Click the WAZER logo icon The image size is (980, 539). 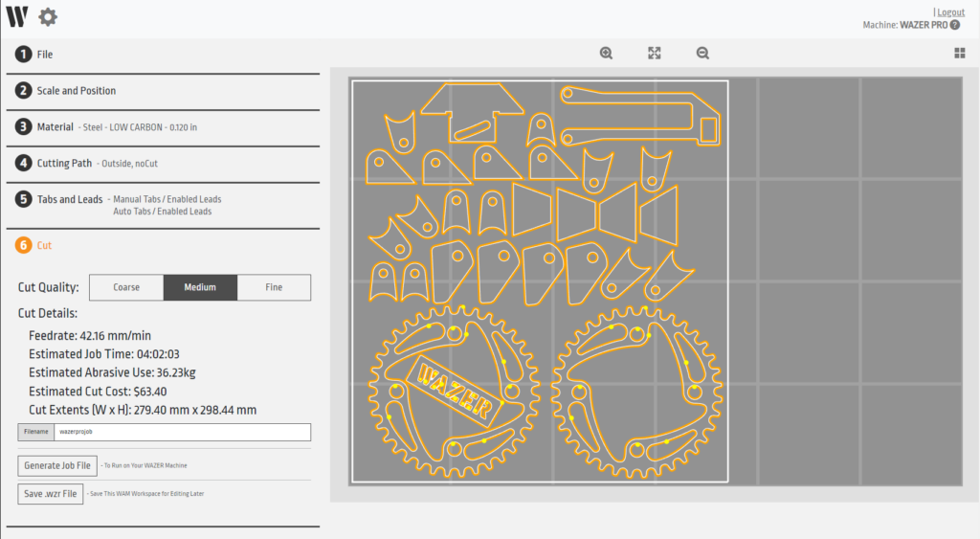[16, 16]
